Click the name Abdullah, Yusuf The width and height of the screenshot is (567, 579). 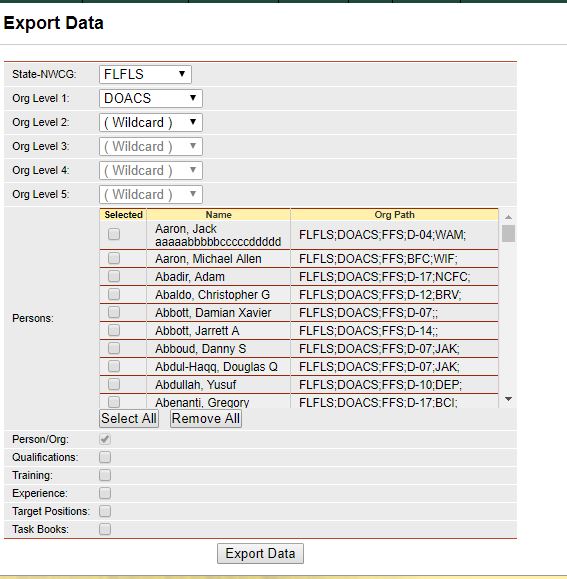point(195,385)
